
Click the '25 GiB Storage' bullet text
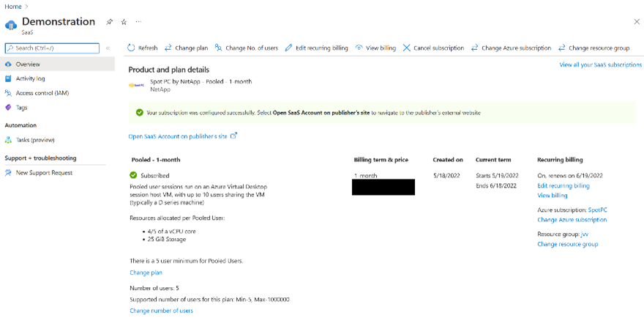[x=167, y=239]
